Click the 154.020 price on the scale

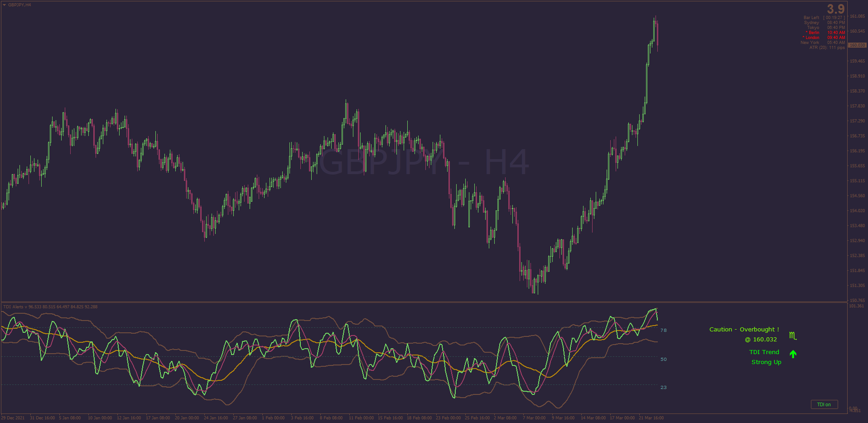(857, 211)
